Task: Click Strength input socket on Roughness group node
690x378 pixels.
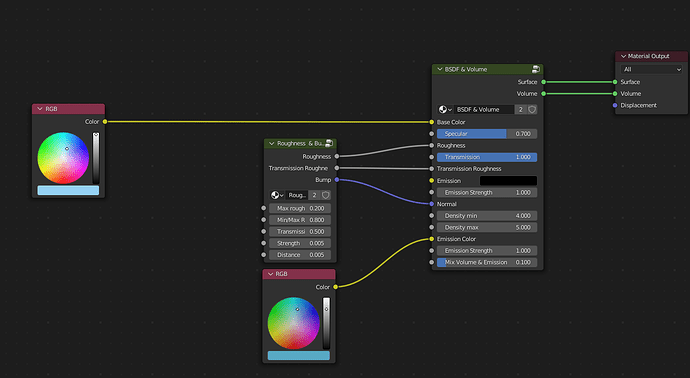Action: tap(264, 243)
